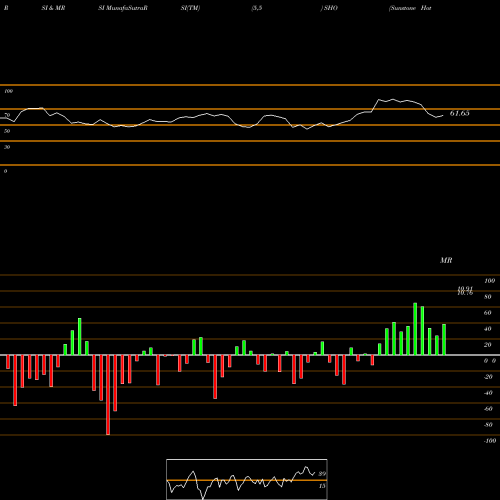This screenshot has height=500, width=500.
Task: Click the '(5,5' parameter text in the header
Action: pyautogui.click(x=257, y=8)
